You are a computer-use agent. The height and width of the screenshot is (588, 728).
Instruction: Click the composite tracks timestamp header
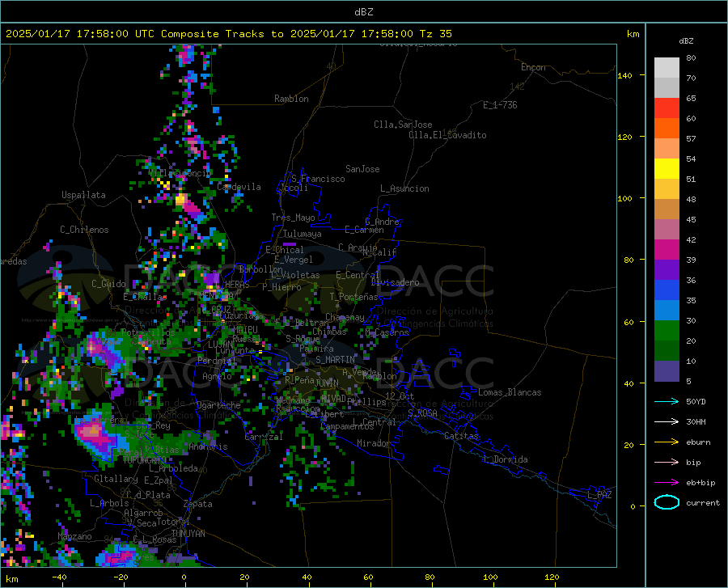(228, 34)
